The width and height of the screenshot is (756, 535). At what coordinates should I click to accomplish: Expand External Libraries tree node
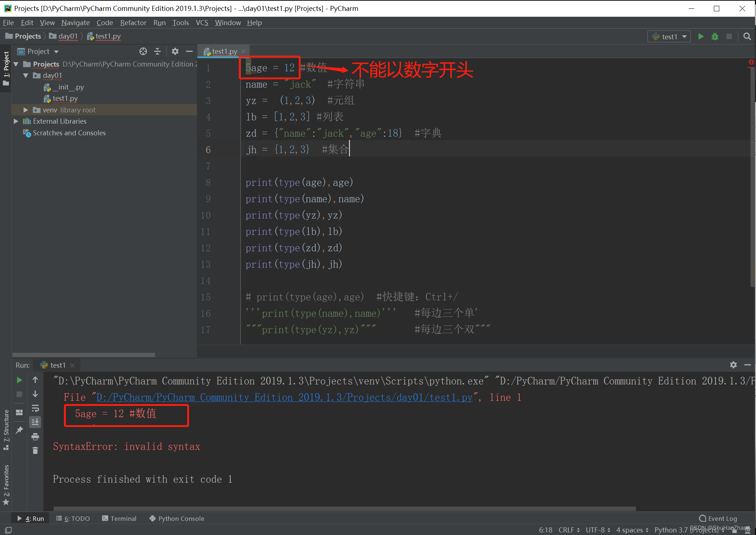click(16, 121)
